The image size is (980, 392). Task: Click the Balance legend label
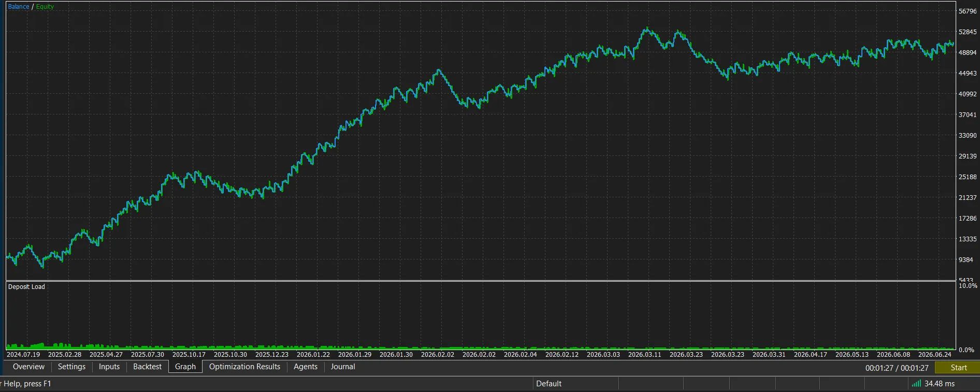(19, 7)
